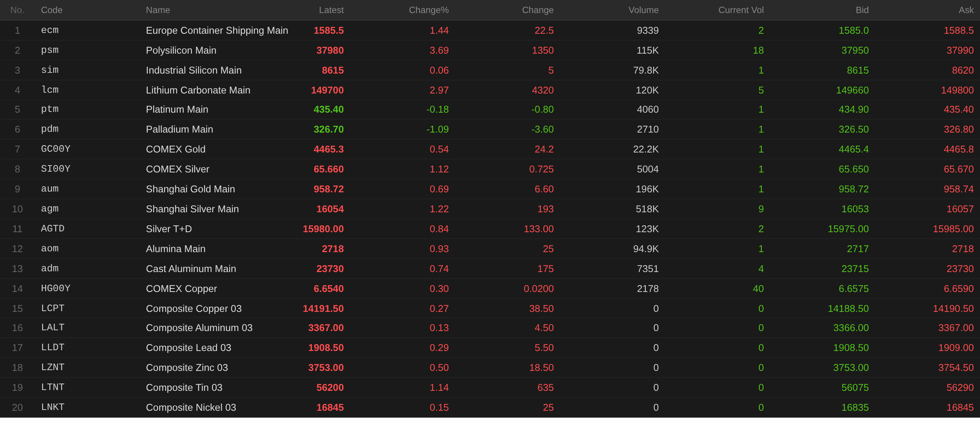This screenshot has height=423, width=980.
Task: Click latest price 149700
Action: tap(327, 90)
